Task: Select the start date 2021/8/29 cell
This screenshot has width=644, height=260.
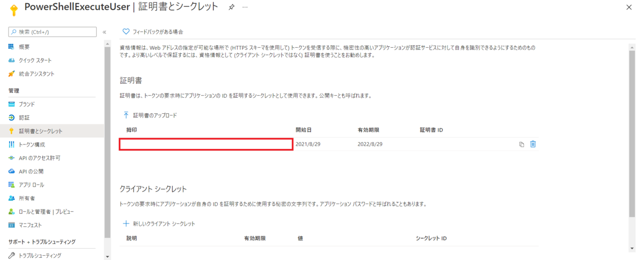Action: 308,144
